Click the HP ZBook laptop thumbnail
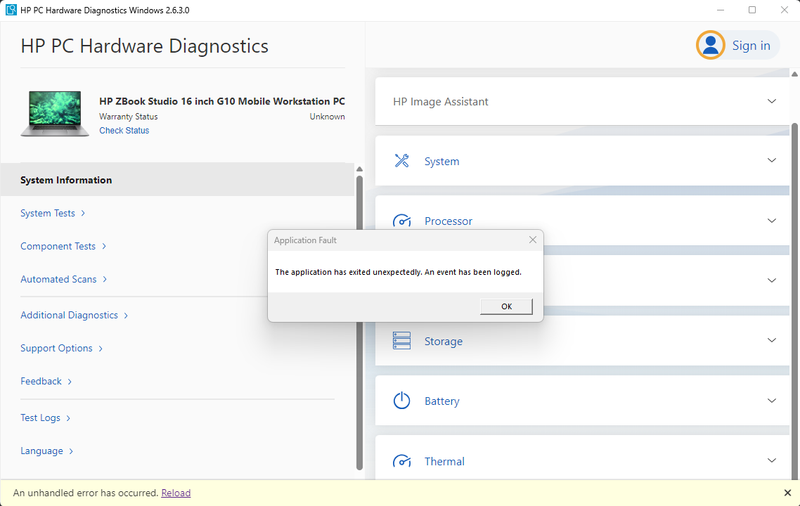Image resolution: width=800 pixels, height=506 pixels. point(55,113)
